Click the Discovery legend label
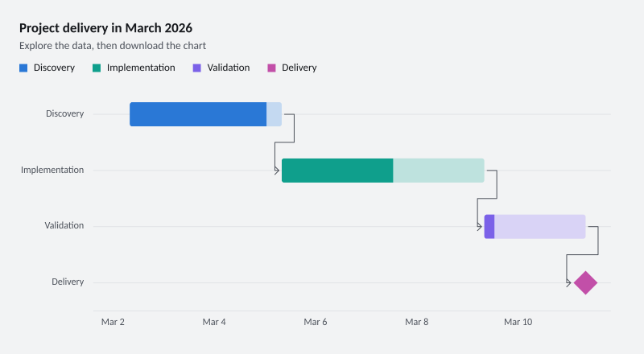Viewport: 644px width, 354px height. [54, 68]
